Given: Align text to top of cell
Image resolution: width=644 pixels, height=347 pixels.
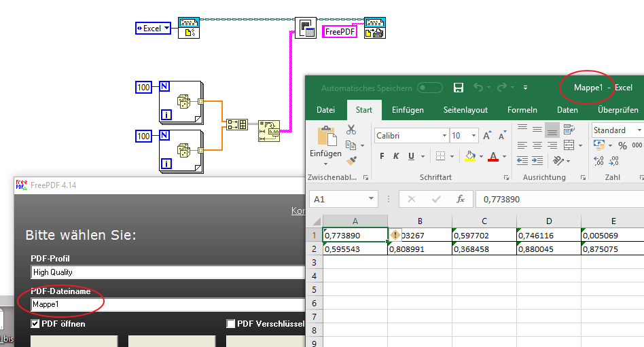Looking at the screenshot, I should click(522, 128).
